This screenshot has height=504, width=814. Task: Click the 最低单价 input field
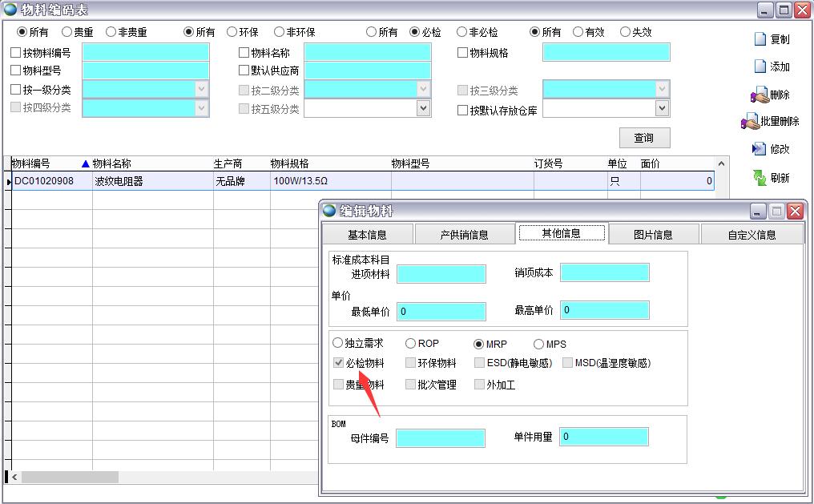click(x=441, y=311)
